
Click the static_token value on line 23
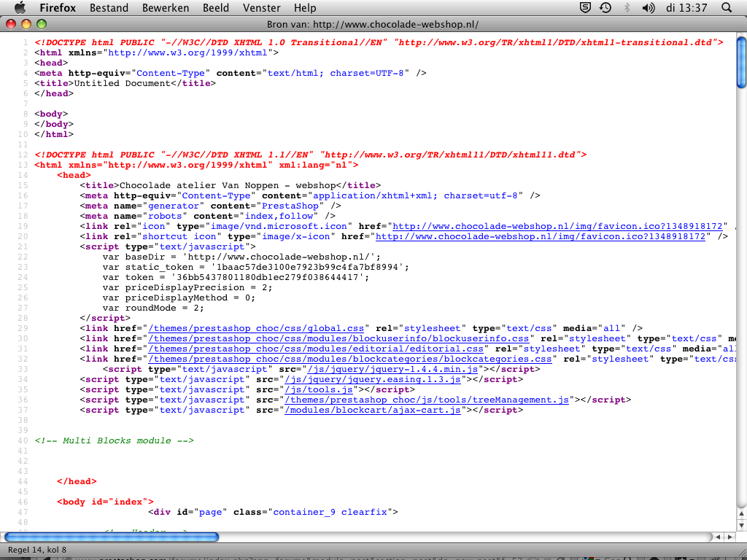(x=309, y=267)
